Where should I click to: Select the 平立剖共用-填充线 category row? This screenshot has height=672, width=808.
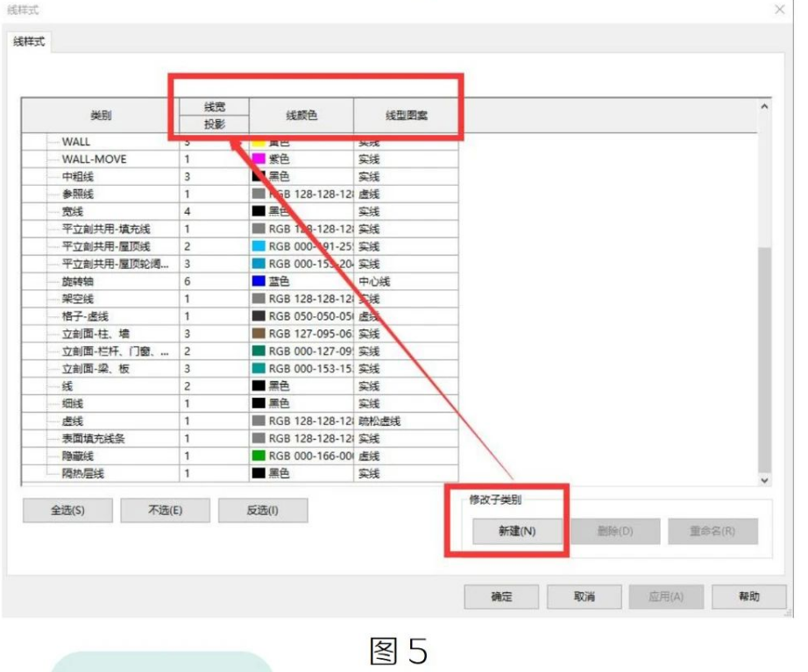pyautogui.click(x=106, y=229)
